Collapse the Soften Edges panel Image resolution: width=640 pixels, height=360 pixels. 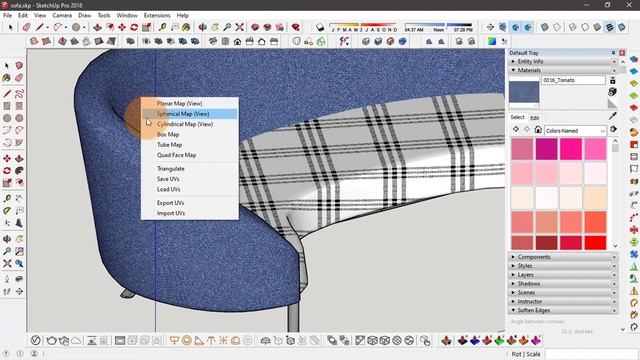point(563,311)
